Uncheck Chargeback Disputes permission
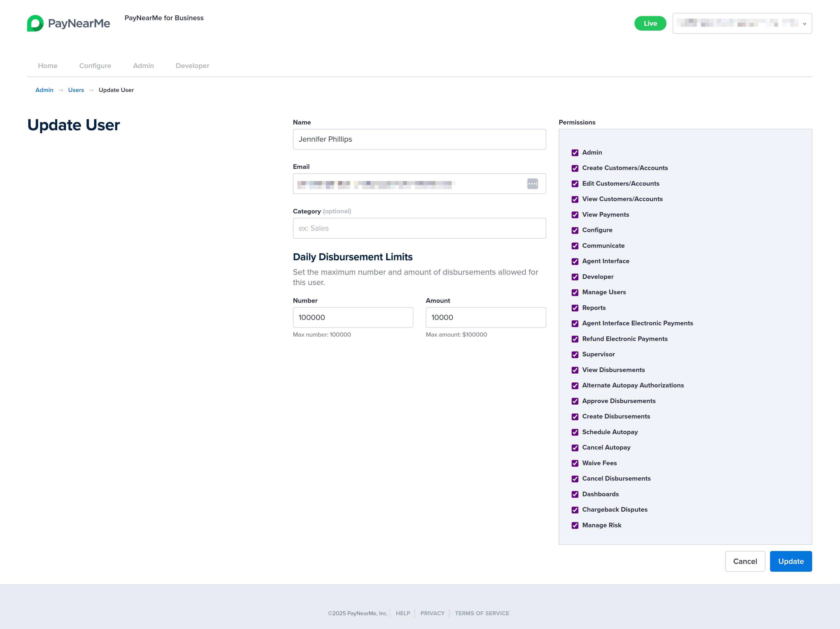 click(575, 510)
